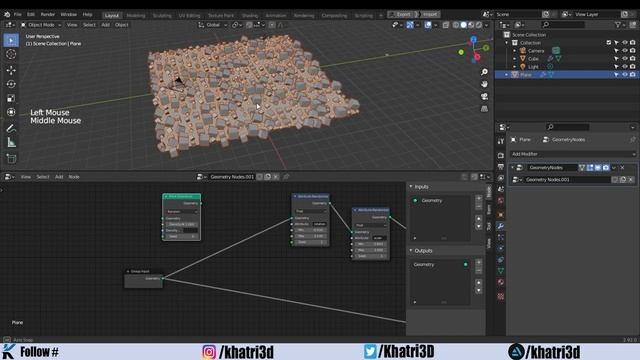
Task: Switch to the Shading workspace tab
Action: pyautogui.click(x=250, y=16)
